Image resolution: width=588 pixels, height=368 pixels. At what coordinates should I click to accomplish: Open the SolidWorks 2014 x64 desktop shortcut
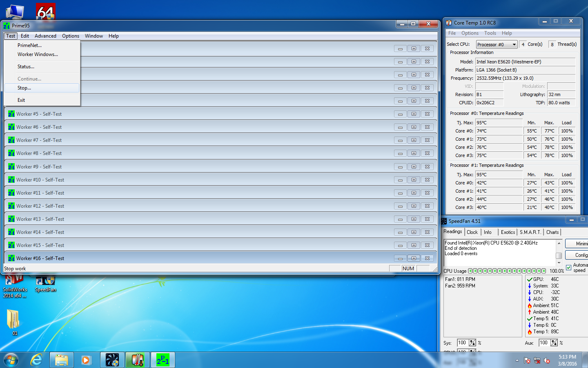[x=15, y=286]
